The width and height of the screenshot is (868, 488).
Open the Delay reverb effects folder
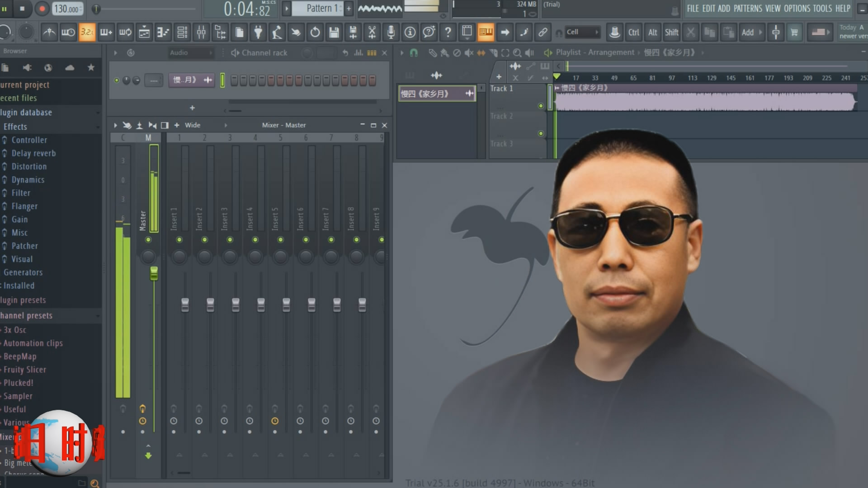point(33,153)
